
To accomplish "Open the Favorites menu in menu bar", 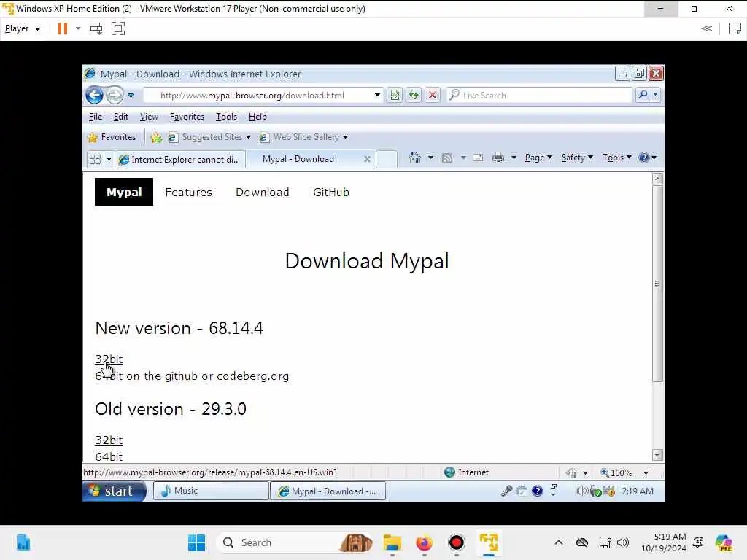I will pyautogui.click(x=187, y=117).
